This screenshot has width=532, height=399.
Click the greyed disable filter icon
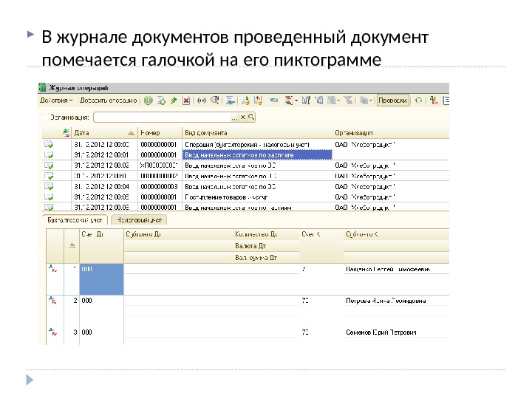pos(348,100)
